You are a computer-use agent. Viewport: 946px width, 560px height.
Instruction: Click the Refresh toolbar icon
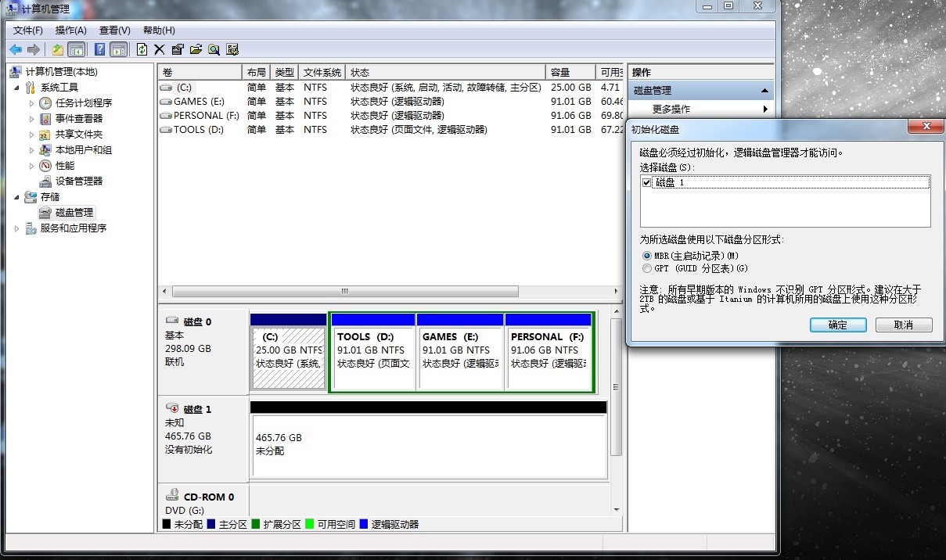[x=142, y=49]
